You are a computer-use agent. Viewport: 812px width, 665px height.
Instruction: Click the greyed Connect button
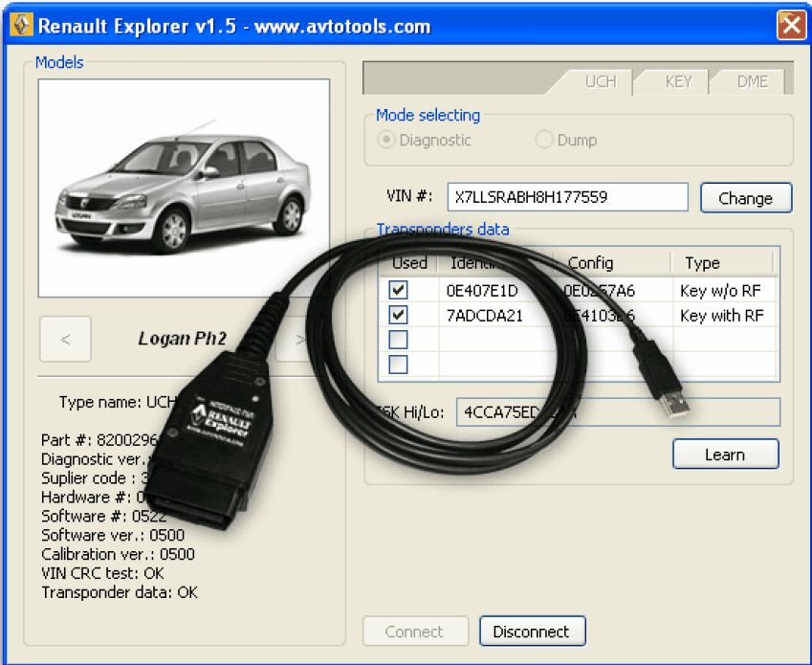pos(415,632)
